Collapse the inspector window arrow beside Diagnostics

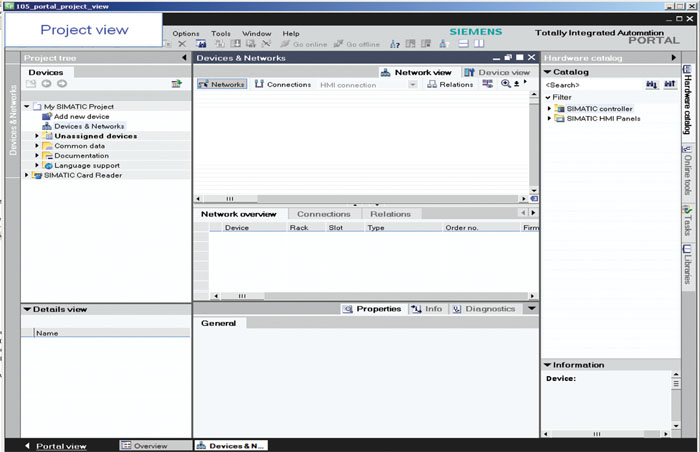click(532, 309)
